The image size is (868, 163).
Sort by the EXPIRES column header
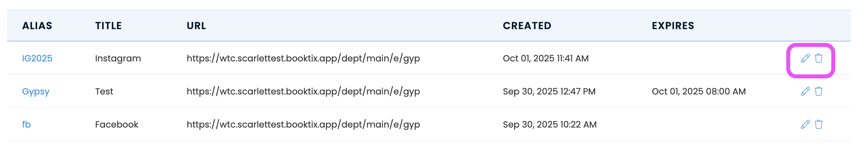pyautogui.click(x=673, y=26)
